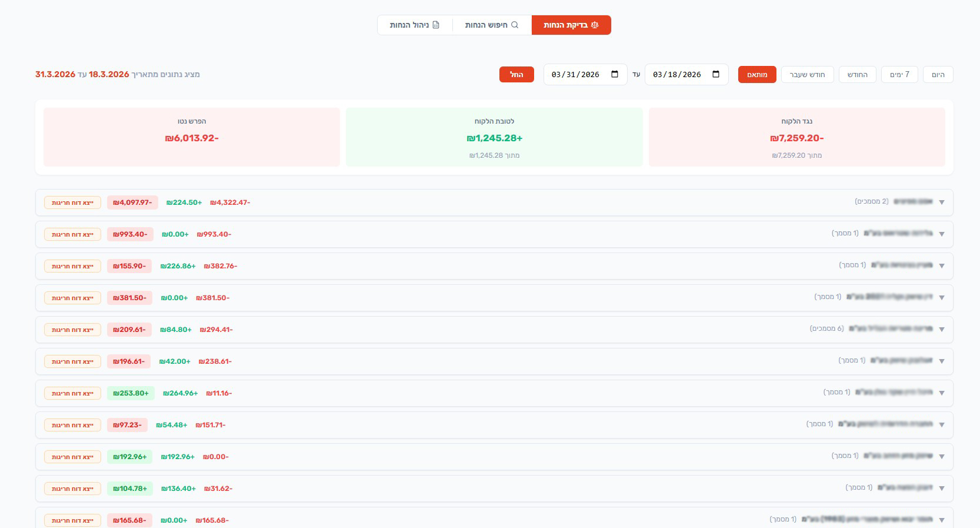
Task: Click the ₪4,097.97- net badge
Action: coord(132,202)
